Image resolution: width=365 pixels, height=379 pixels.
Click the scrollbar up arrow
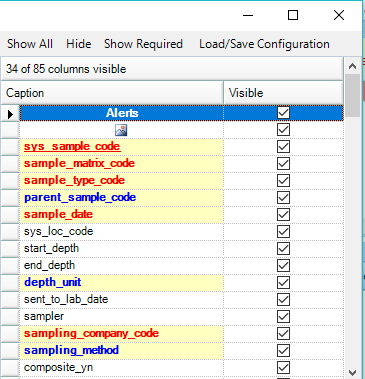click(353, 66)
